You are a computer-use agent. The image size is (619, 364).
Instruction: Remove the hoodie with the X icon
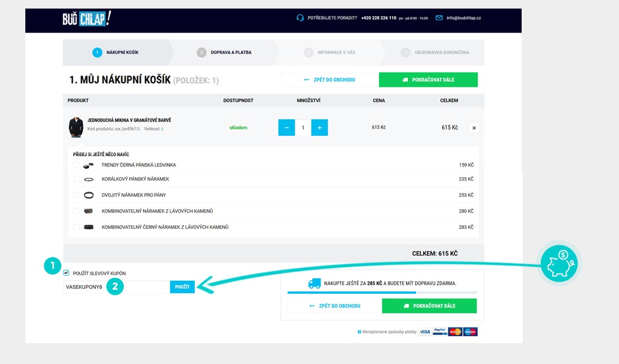click(x=474, y=128)
